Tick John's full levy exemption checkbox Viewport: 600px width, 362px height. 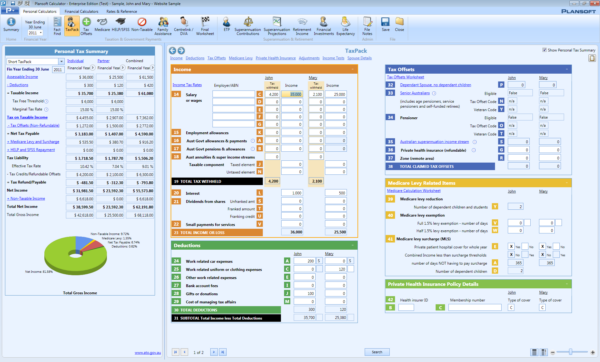click(x=527, y=223)
